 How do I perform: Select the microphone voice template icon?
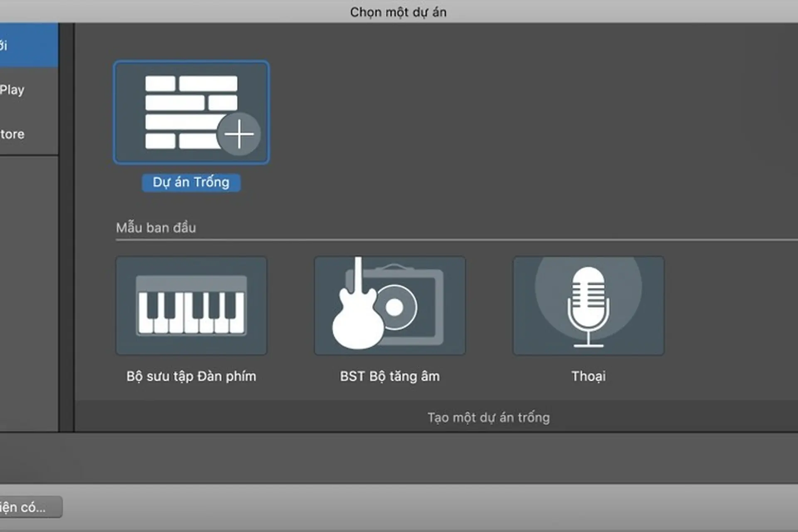pyautogui.click(x=589, y=305)
